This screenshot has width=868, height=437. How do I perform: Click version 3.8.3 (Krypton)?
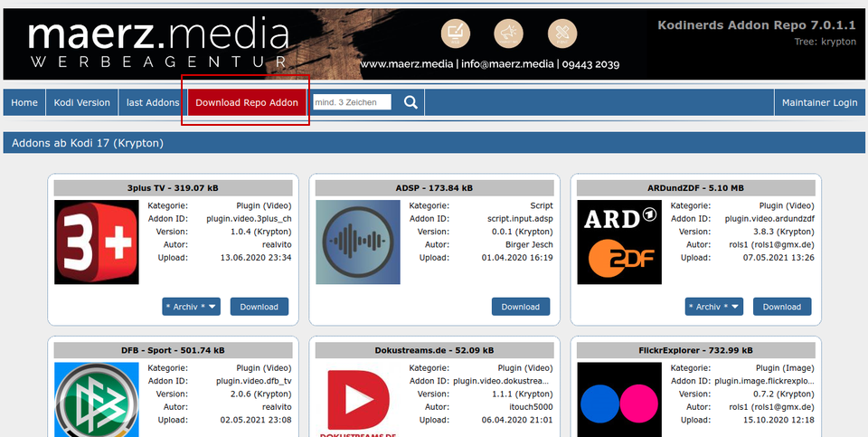click(785, 232)
